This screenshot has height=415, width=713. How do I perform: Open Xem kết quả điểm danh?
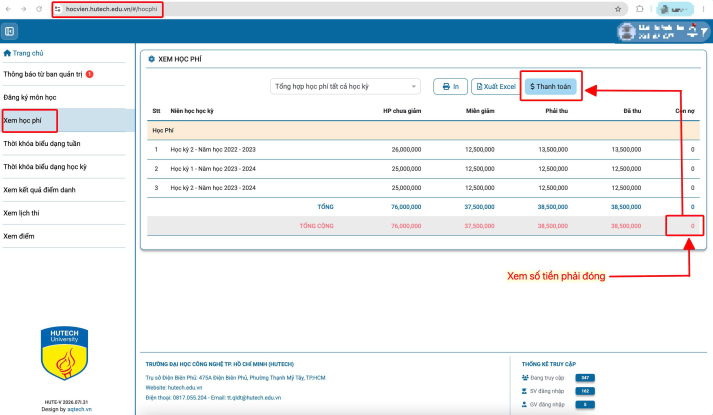(40, 190)
